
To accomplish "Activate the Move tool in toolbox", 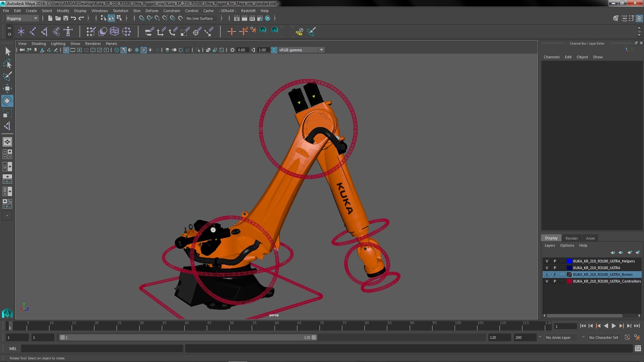I will [x=7, y=88].
